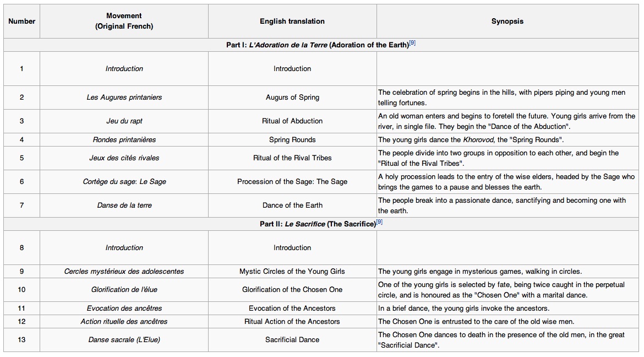Select the Danse sacrale (L'Elue) cell
The image size is (644, 357).
click(124, 340)
